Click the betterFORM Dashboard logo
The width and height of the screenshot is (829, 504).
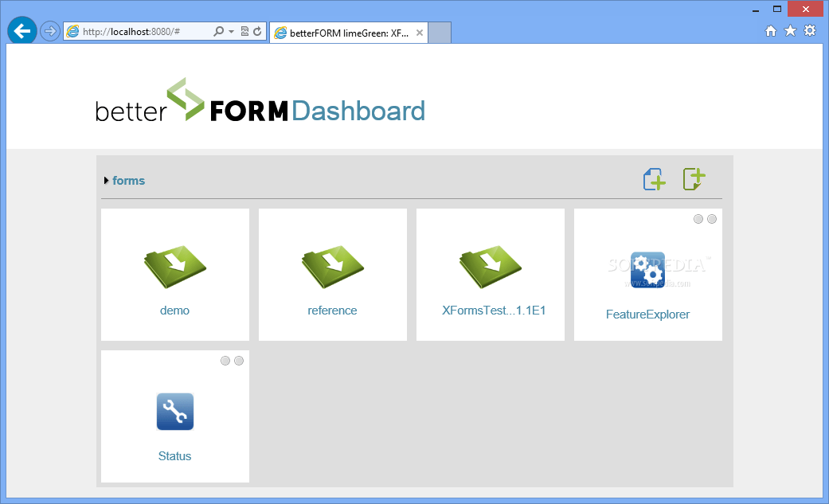pos(260,101)
